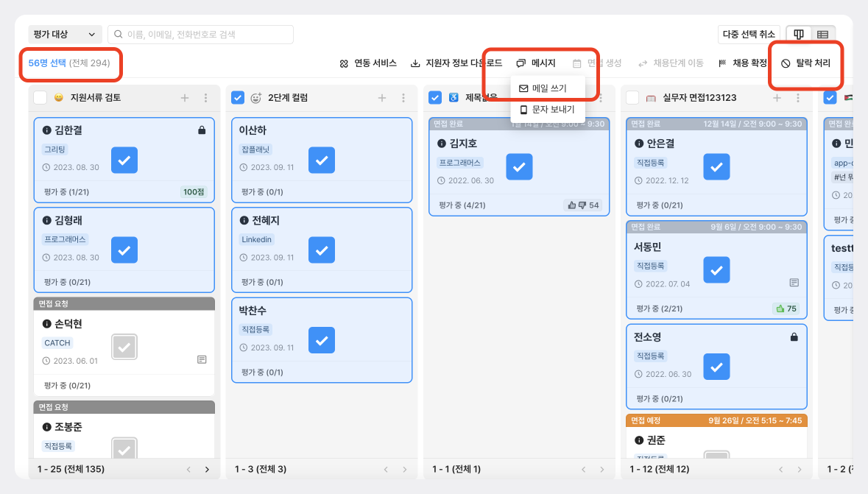Viewport: 868px width, 494px height.
Task: Go to previous page in 2단계 컬럼
Action: [386, 469]
